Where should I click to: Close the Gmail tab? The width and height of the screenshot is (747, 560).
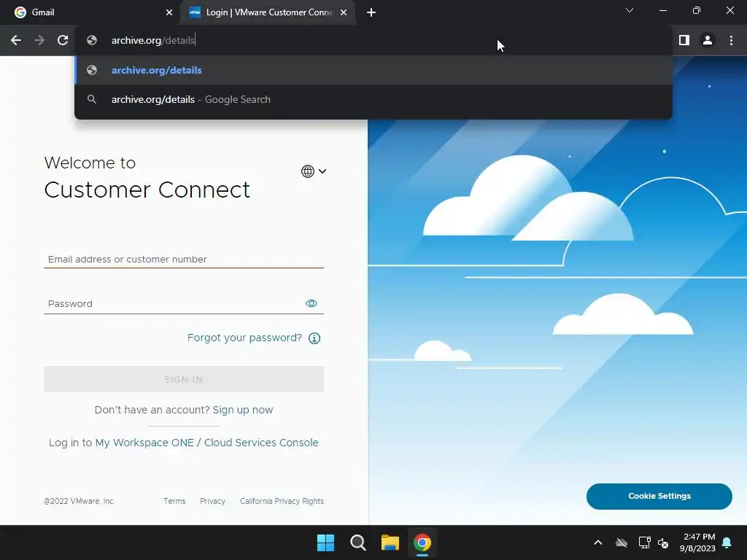(169, 12)
